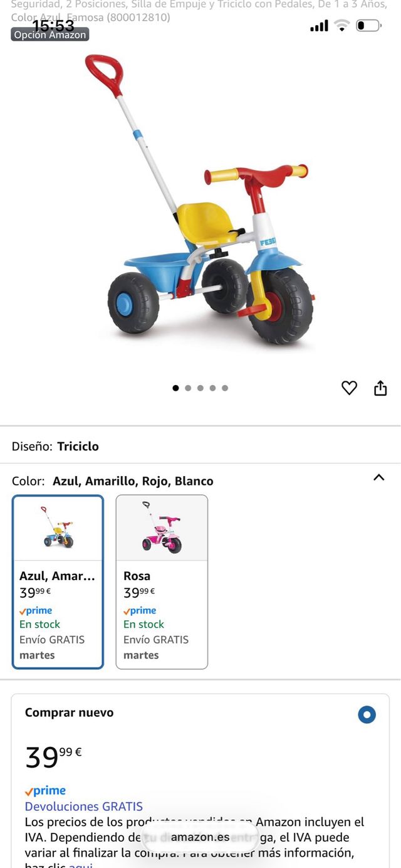The image size is (401, 868).
Task: Tap the Prime badge under the Azul variant price
Action: pos(36,610)
